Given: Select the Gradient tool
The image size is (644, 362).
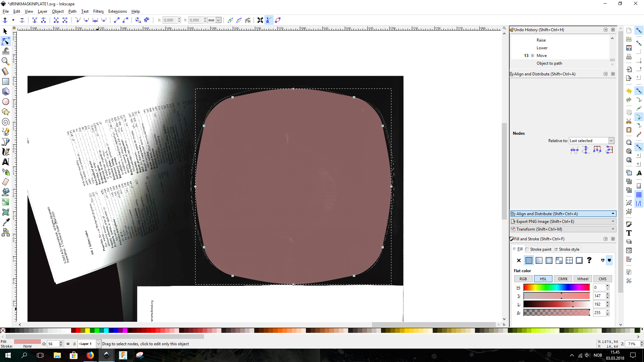Looking at the screenshot, I should pos(5,202).
